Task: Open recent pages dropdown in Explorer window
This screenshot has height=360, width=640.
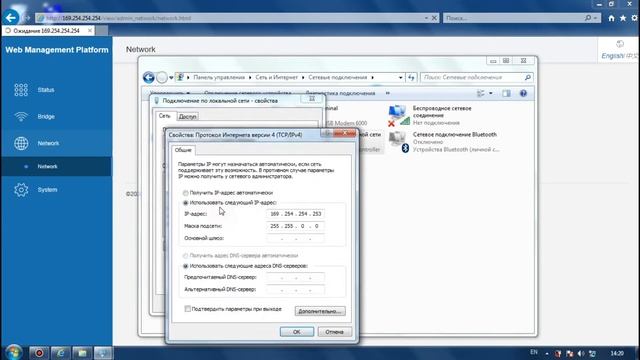Action: tap(171, 78)
